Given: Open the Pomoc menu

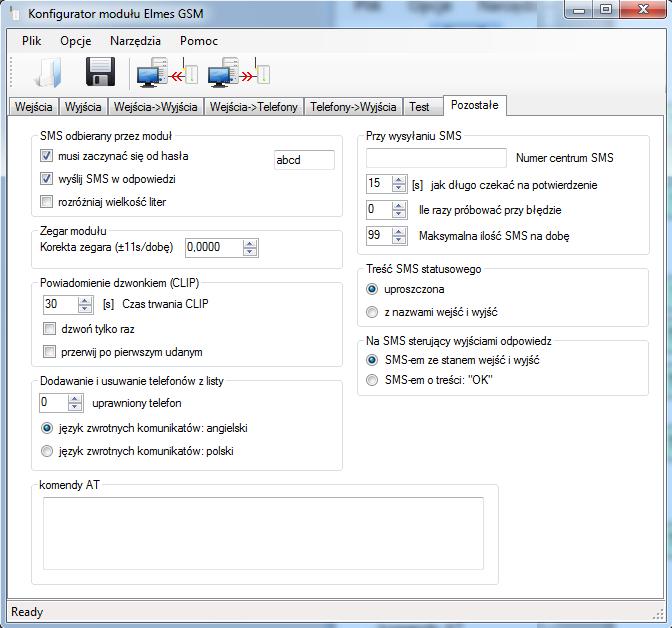Looking at the screenshot, I should click(199, 41).
